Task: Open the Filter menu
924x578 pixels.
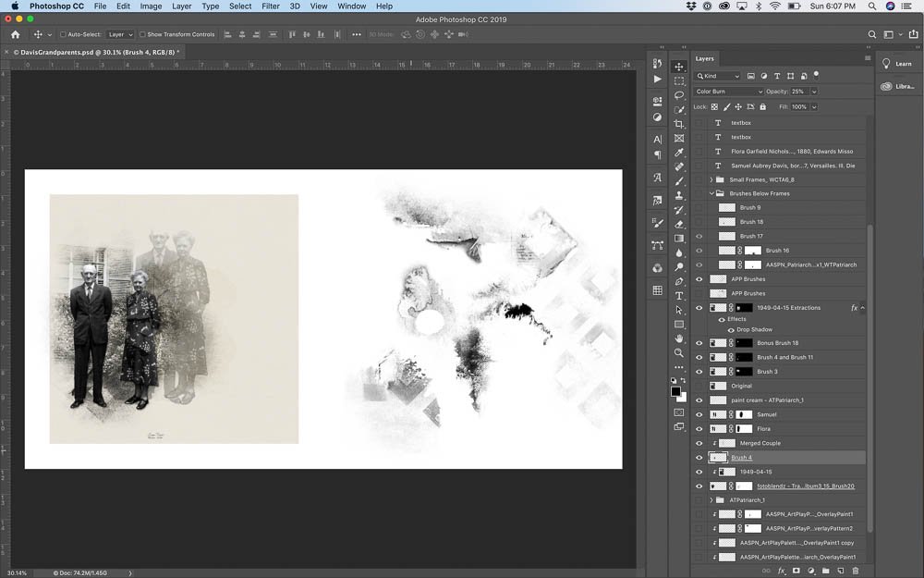Action: pos(271,6)
